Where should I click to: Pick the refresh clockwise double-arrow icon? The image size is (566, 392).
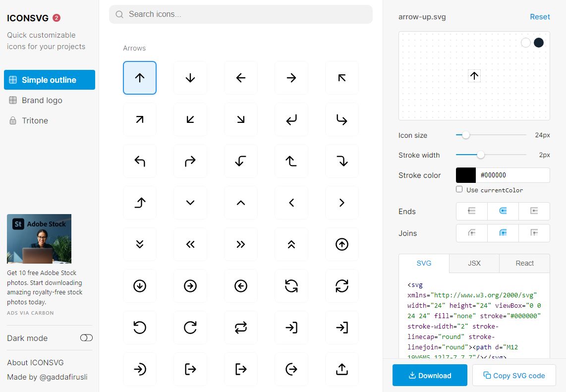point(342,286)
